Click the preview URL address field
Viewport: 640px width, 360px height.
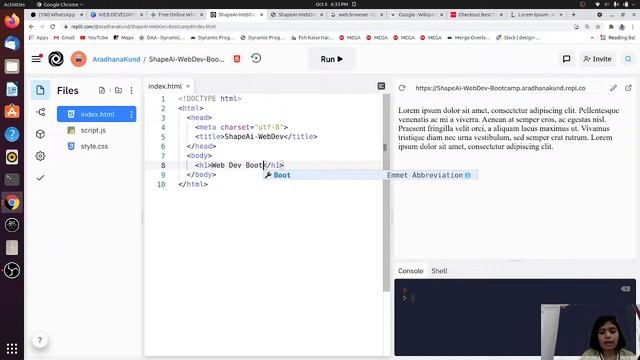tap(500, 88)
